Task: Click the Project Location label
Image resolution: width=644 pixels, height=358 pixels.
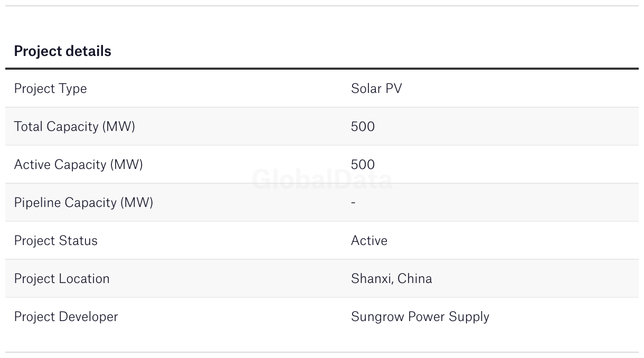Action: point(62,279)
